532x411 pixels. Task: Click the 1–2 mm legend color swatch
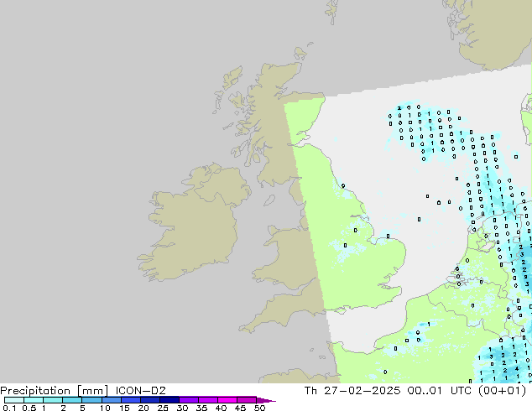53,400
